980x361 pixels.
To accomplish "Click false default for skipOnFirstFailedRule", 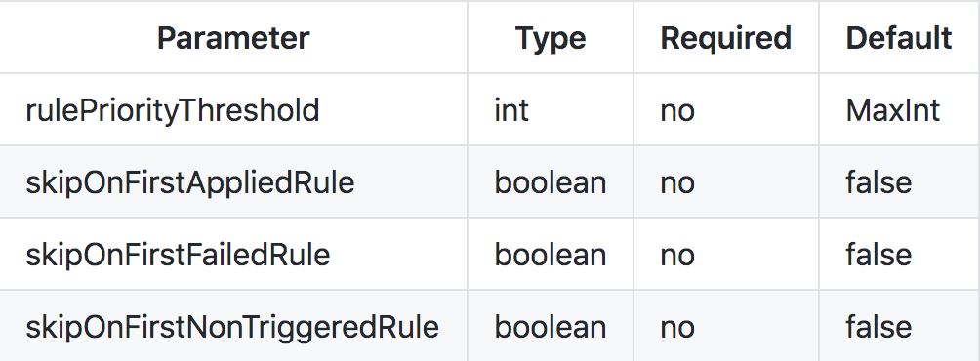I will [878, 255].
